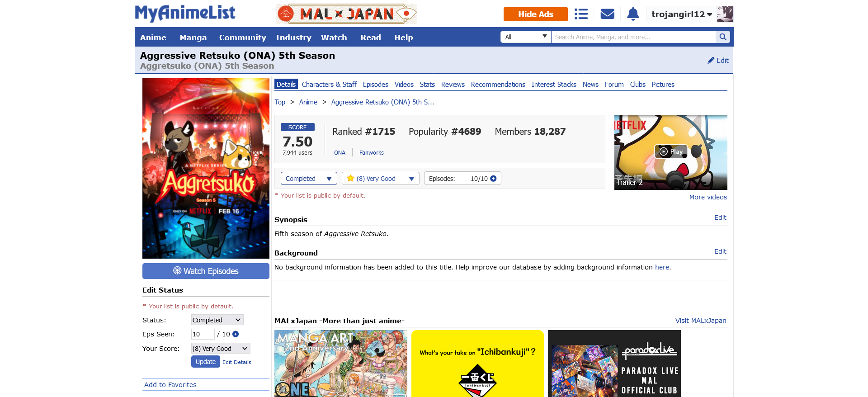Open the MAL x JAPAN banner
The image size is (868, 397).
(346, 14)
